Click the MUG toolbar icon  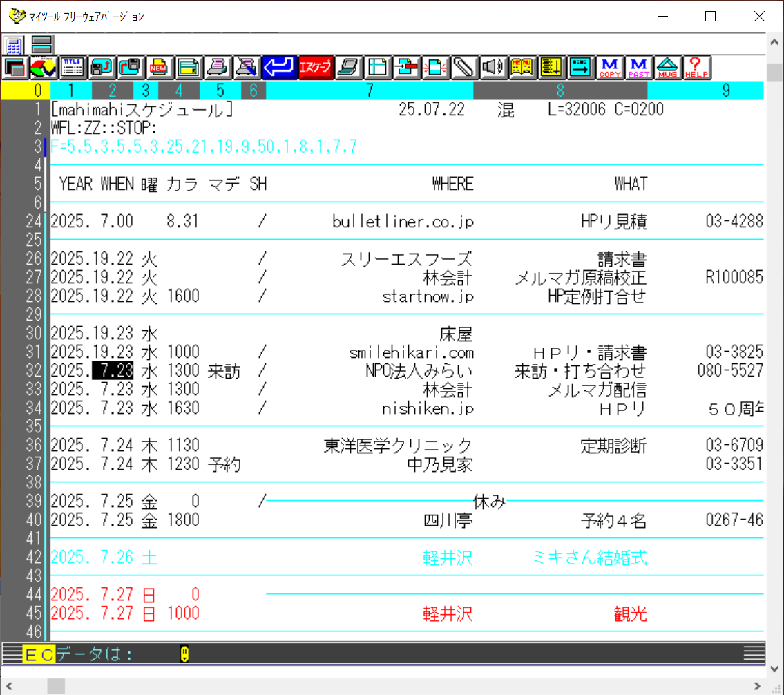point(667,67)
